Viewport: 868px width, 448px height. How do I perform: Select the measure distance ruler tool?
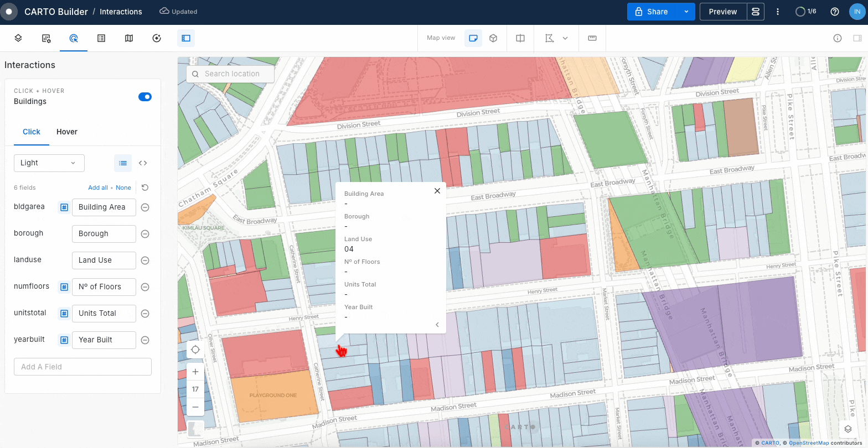pos(592,38)
